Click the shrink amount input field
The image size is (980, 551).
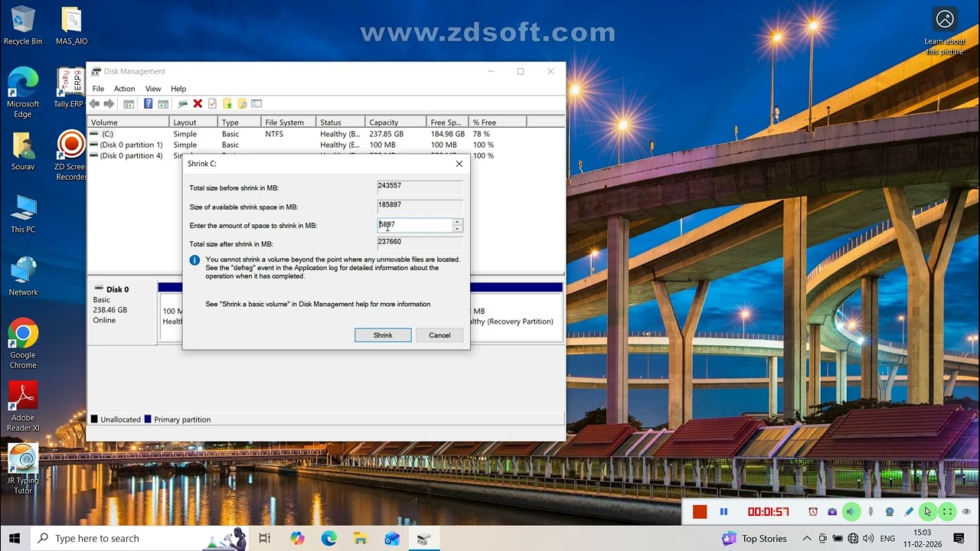tap(415, 225)
